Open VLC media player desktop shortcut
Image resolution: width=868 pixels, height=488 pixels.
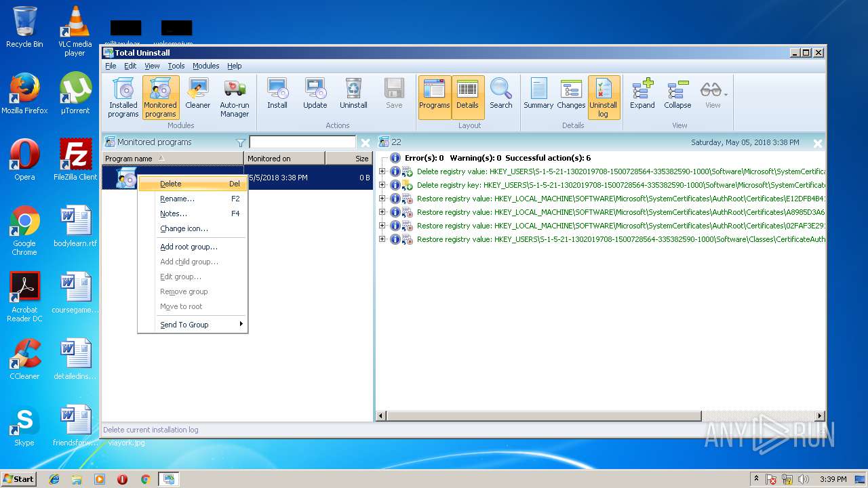pos(75,31)
